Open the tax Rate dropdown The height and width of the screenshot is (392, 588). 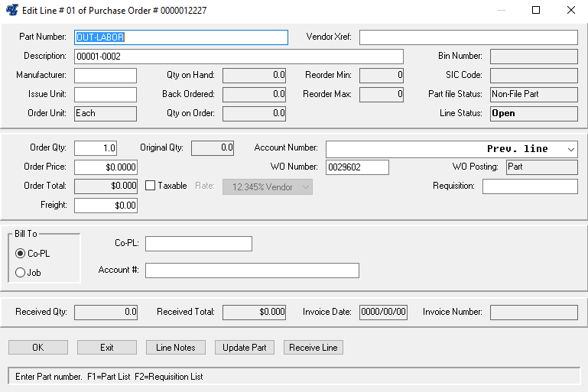pos(306,186)
